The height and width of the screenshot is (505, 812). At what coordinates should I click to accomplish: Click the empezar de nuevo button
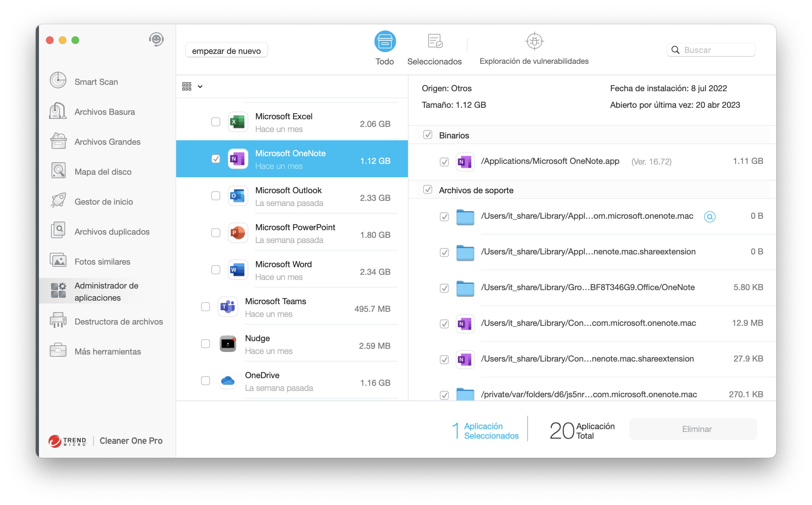coord(226,51)
